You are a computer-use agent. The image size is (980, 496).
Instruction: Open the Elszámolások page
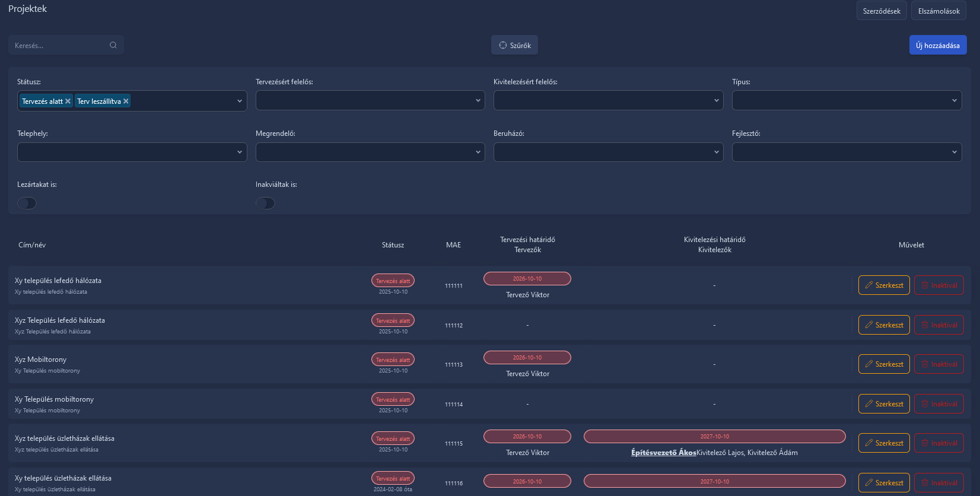point(939,11)
